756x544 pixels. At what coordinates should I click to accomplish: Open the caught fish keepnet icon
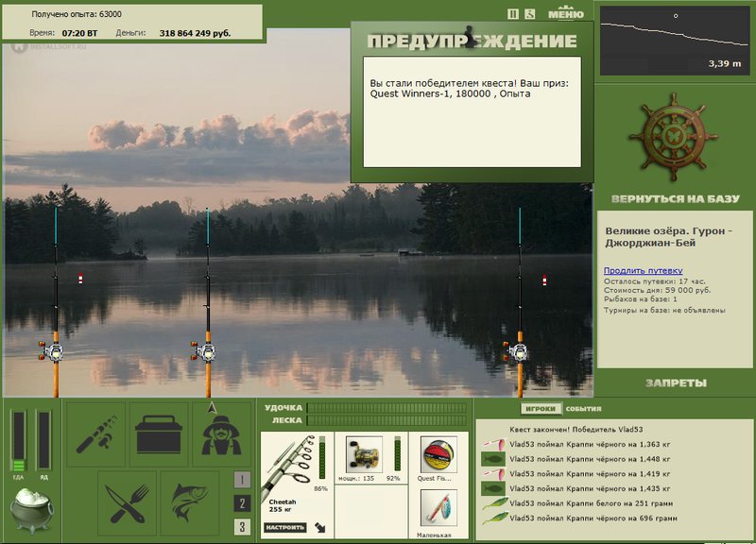coord(190,503)
